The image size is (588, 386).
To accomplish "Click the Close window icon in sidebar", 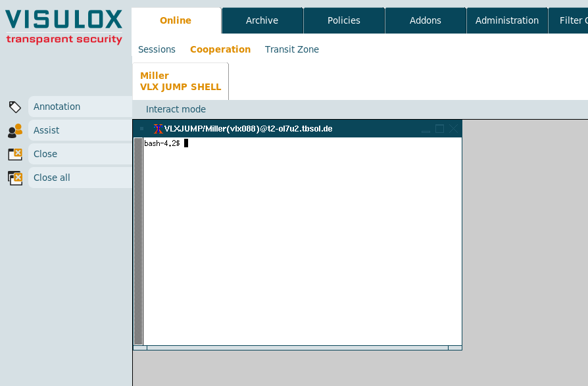I will click(x=14, y=155).
